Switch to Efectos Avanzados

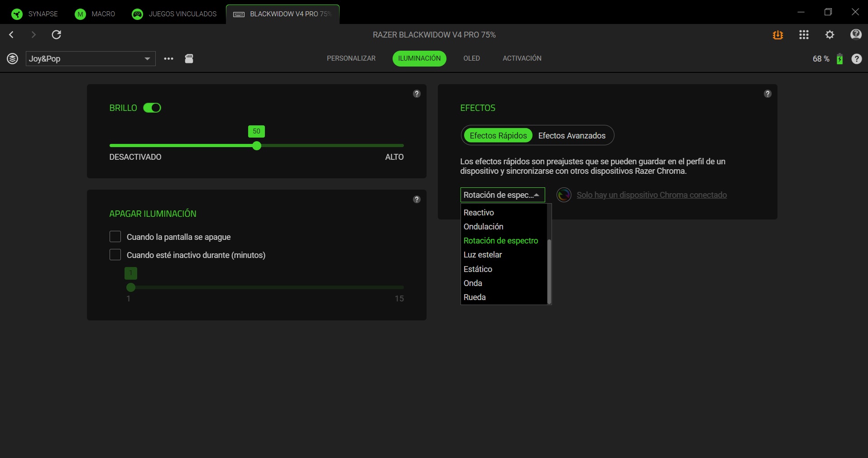[571, 136]
